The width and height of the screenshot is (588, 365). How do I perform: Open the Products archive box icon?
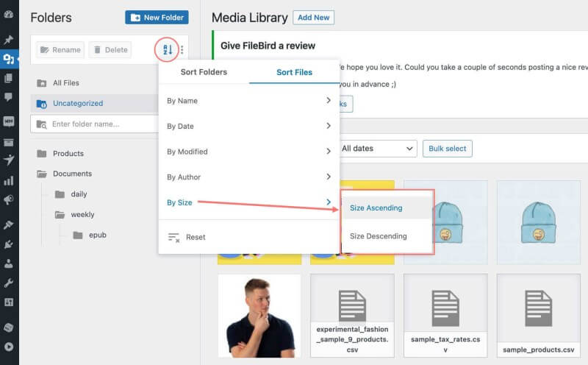click(9, 142)
